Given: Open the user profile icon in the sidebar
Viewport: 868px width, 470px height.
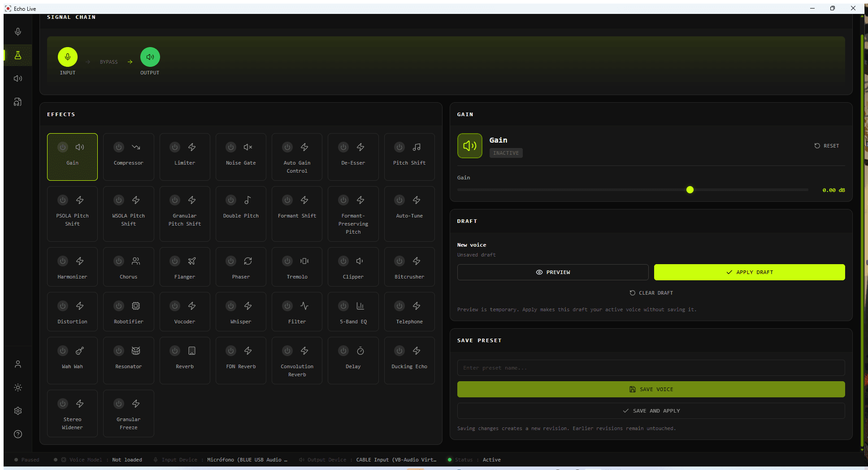Looking at the screenshot, I should 18,364.
